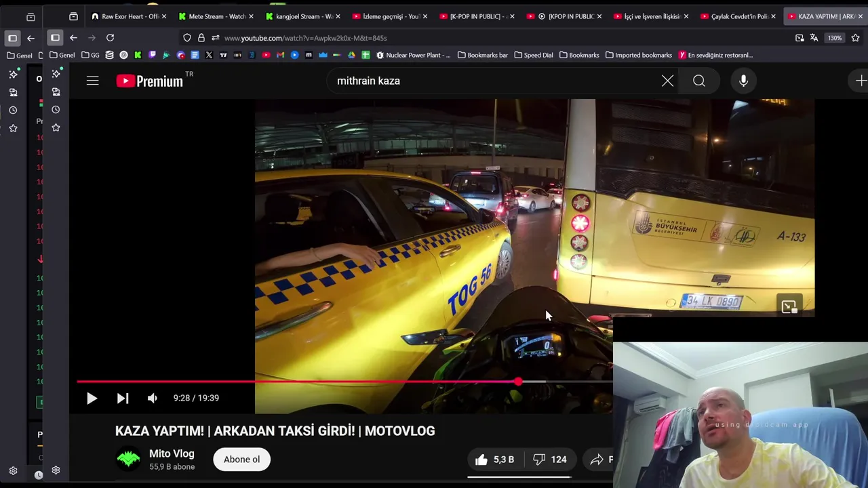Open the Gmail bookmark icon
The height and width of the screenshot is (488, 868).
pyautogui.click(x=280, y=55)
